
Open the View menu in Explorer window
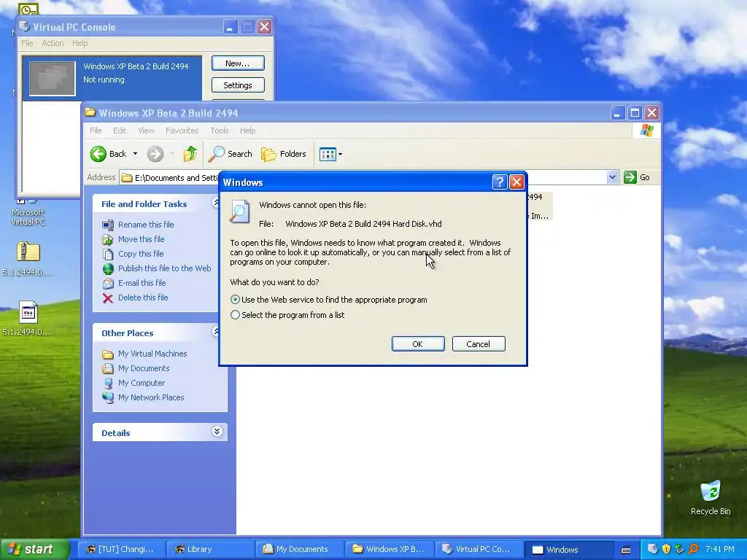pos(146,131)
